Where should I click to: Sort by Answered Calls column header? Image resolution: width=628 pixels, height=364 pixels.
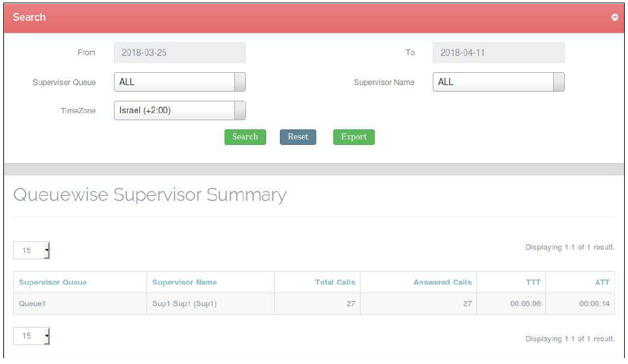click(x=443, y=282)
